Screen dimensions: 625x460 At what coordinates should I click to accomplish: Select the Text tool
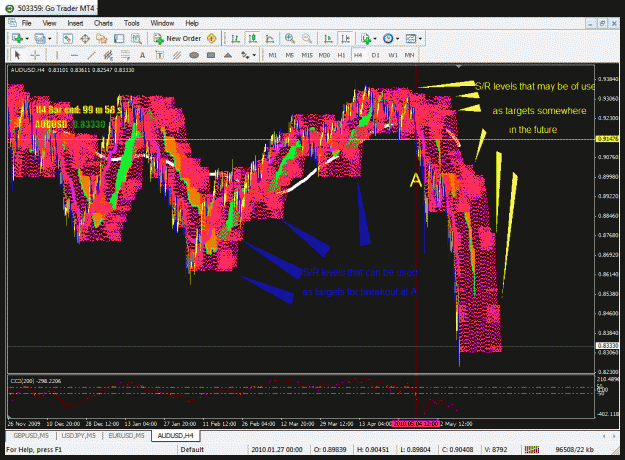click(142, 55)
